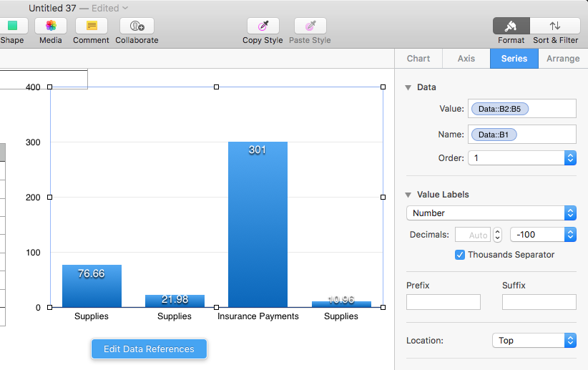Click the 200 y-axis value label

pyautogui.click(x=33, y=198)
